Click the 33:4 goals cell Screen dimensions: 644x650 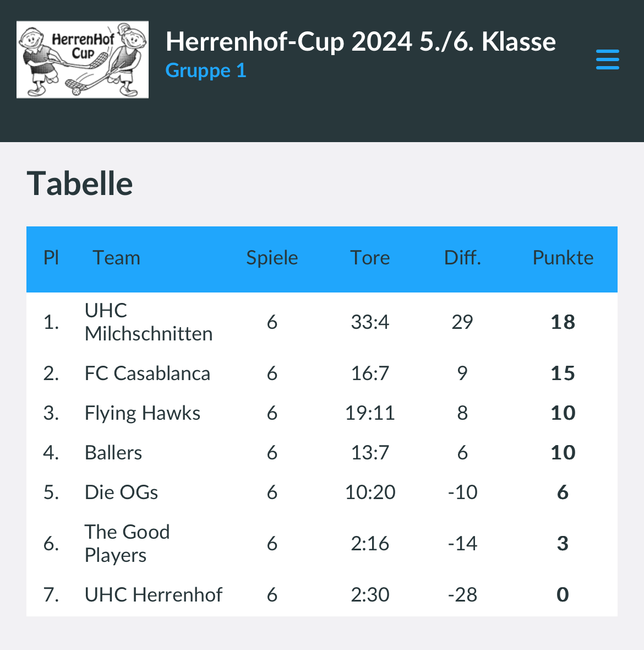(370, 322)
